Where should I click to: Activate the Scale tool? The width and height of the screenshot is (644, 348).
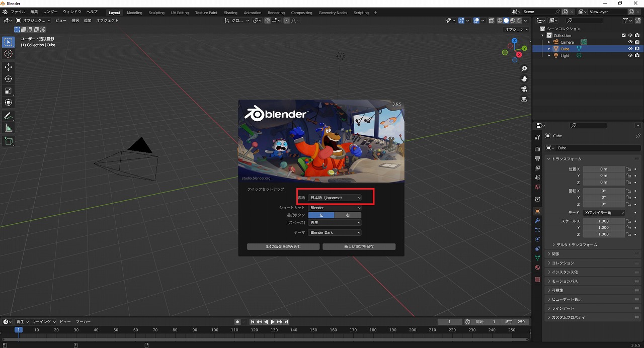pos(9,91)
